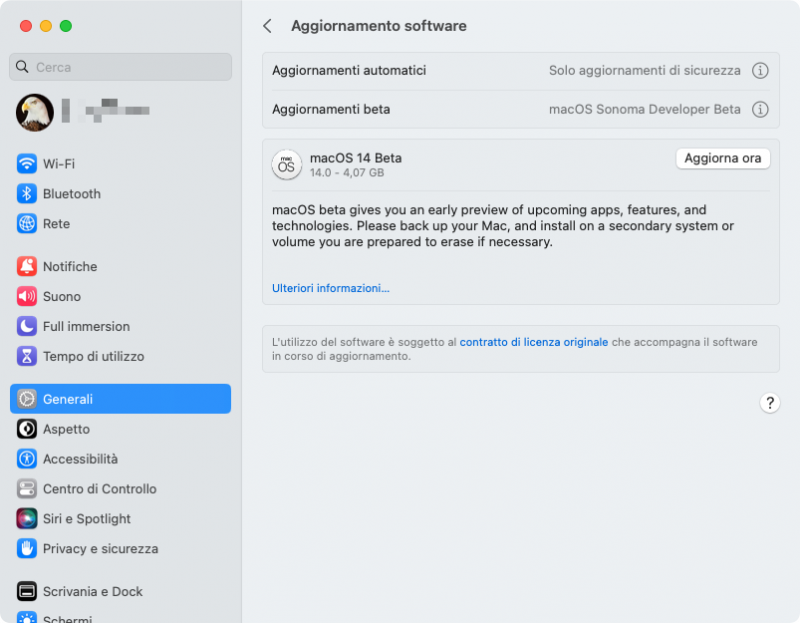Select Accessibilità label in sidebar
Image resolution: width=800 pixels, height=623 pixels.
tap(80, 459)
